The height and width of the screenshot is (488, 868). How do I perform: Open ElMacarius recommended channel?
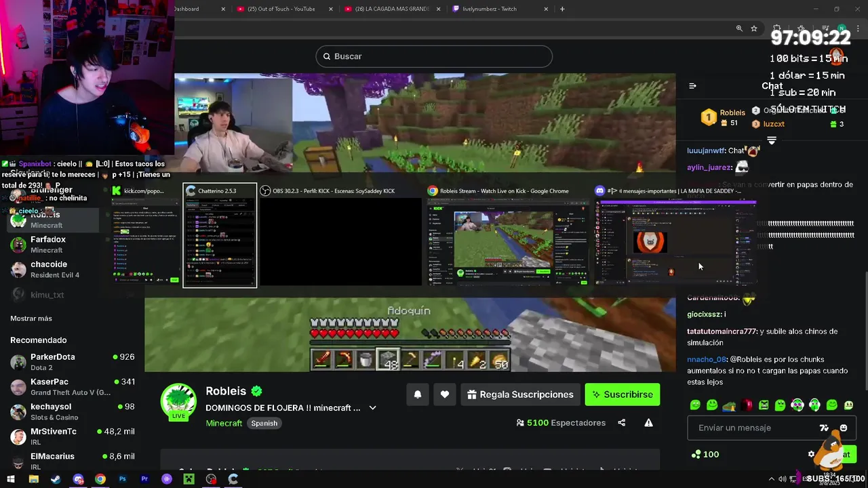pyautogui.click(x=73, y=461)
